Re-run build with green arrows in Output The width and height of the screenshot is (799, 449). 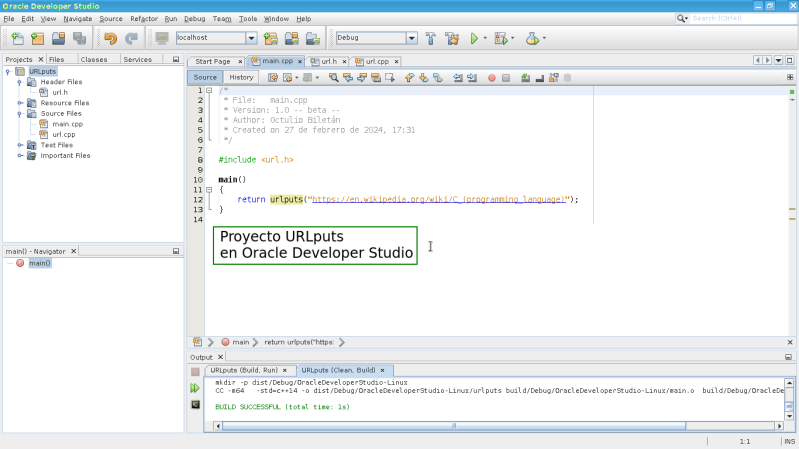[x=195, y=387]
